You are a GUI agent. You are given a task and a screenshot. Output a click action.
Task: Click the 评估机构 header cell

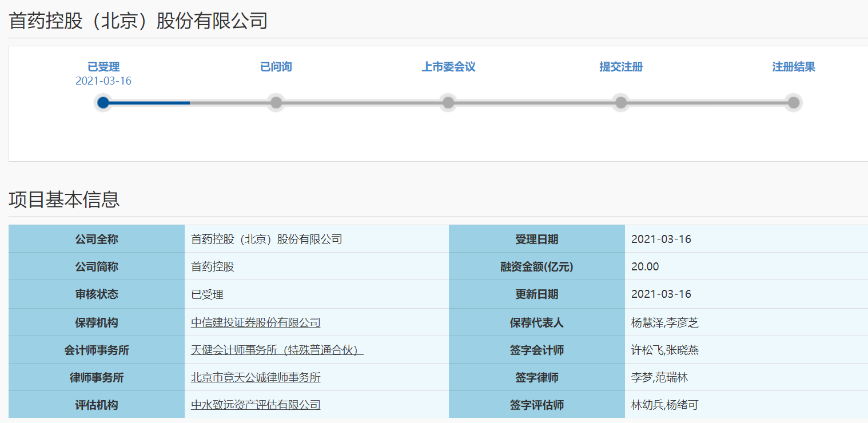[97, 405]
